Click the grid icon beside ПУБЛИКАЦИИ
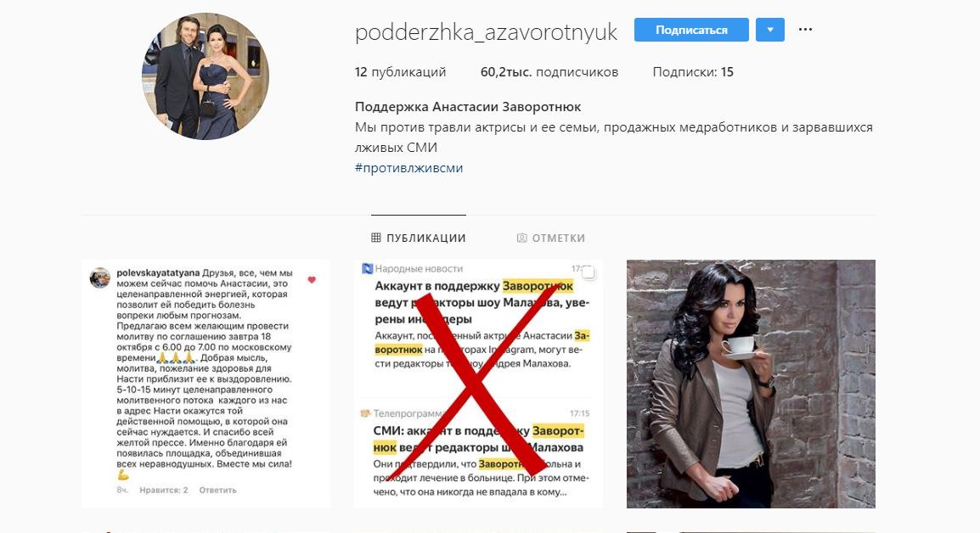 pyautogui.click(x=375, y=238)
